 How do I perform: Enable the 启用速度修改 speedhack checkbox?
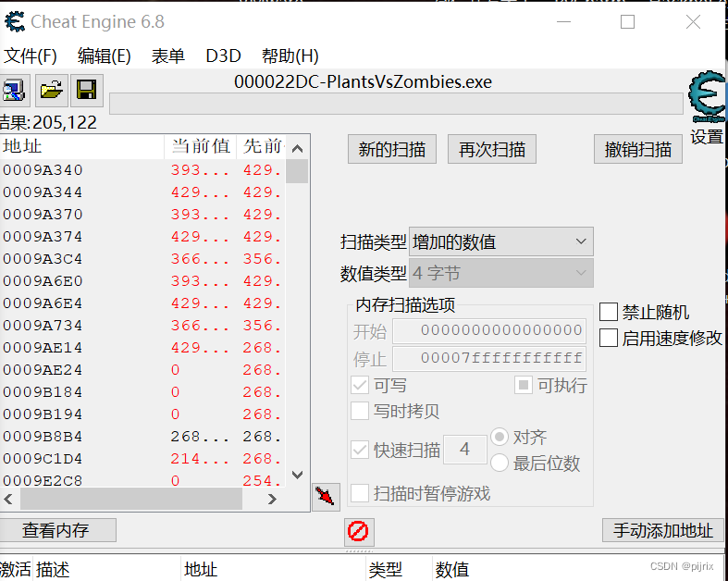[609, 338]
